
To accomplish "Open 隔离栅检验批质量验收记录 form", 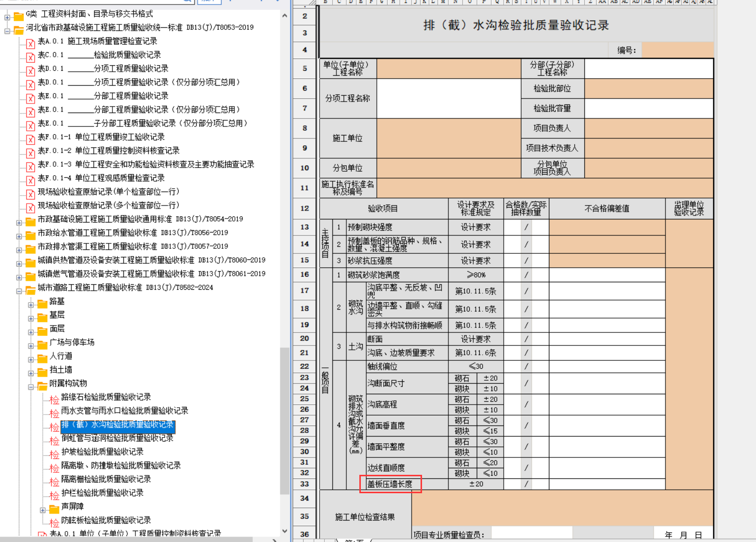I will (x=106, y=479).
